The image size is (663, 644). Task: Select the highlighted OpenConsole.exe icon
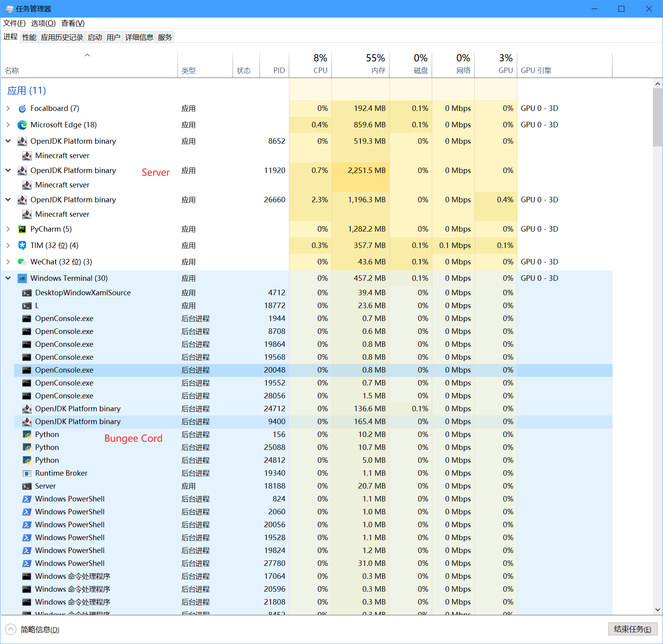(x=27, y=370)
